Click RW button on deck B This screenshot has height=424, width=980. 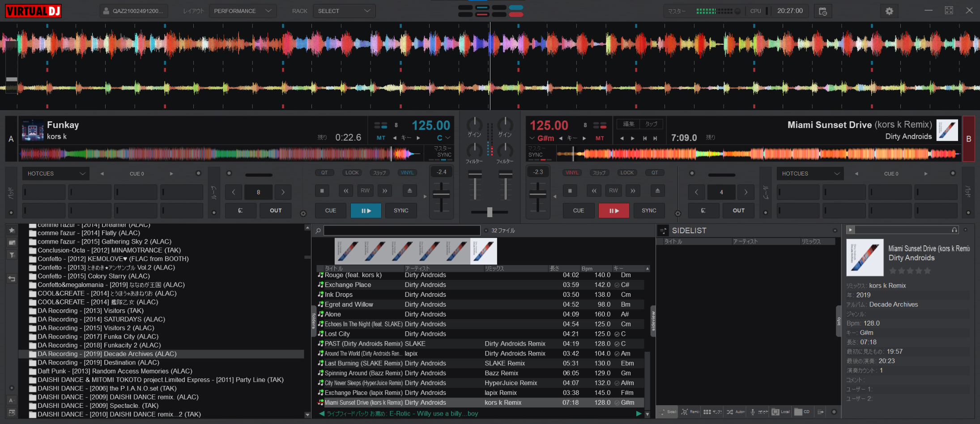click(614, 191)
